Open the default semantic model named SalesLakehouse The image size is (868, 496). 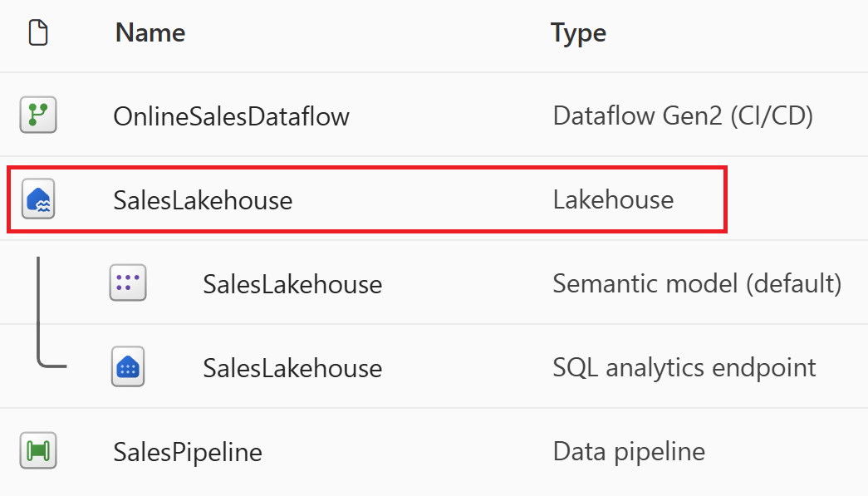pos(292,282)
